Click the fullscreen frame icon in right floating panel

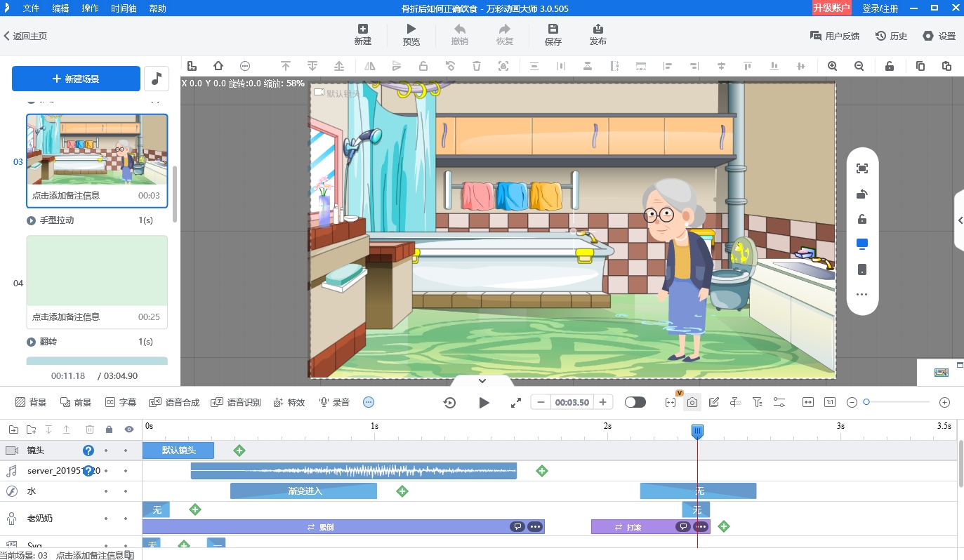click(861, 168)
